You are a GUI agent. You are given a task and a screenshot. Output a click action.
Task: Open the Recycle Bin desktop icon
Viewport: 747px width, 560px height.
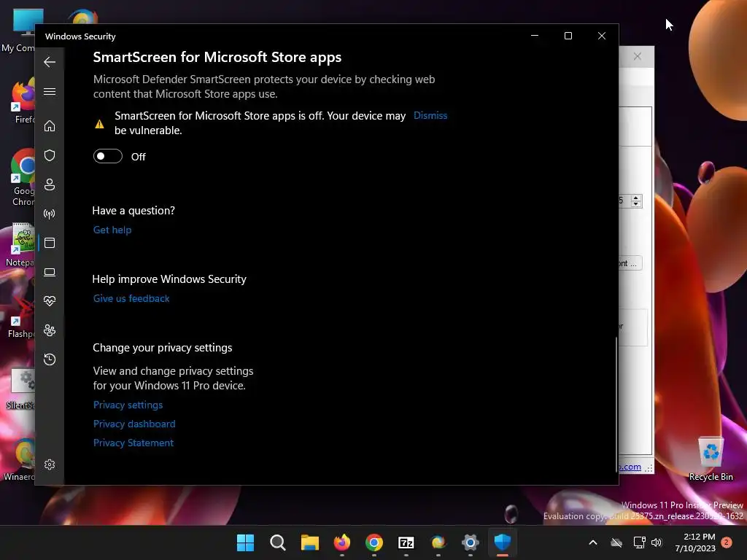point(711,459)
